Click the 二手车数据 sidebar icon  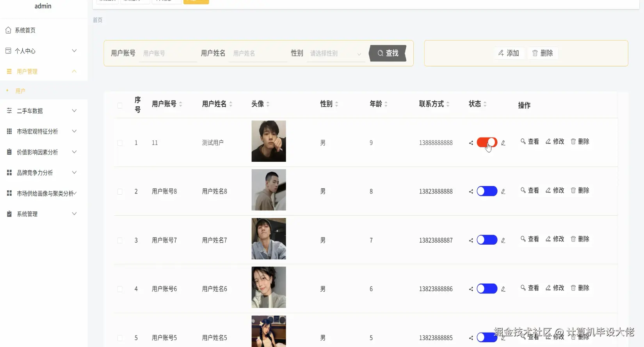[9, 111]
